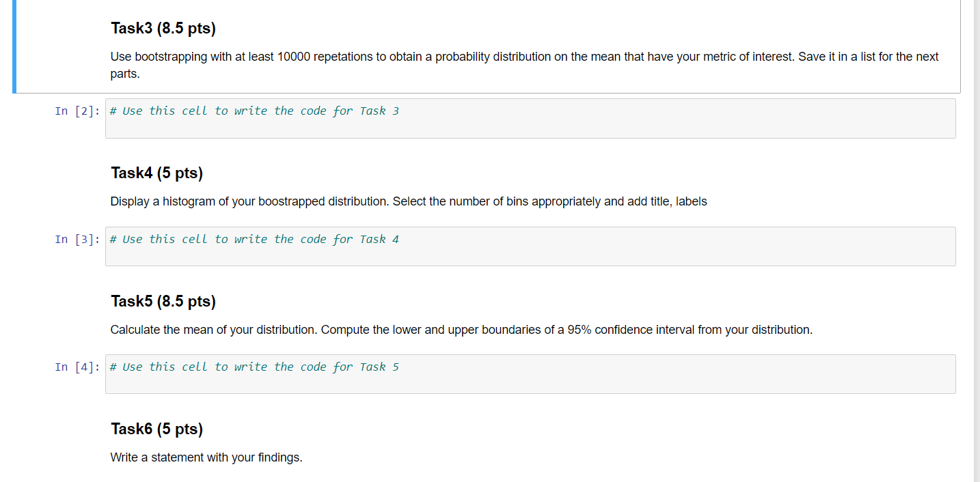Click the 'Write a statement with your findings' text
This screenshot has width=980, height=482.
[206, 457]
